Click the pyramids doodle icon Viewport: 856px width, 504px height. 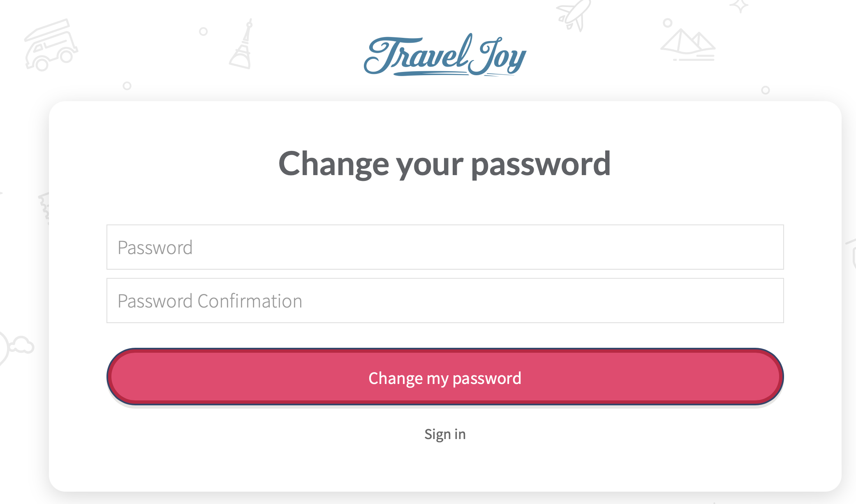[688, 45]
